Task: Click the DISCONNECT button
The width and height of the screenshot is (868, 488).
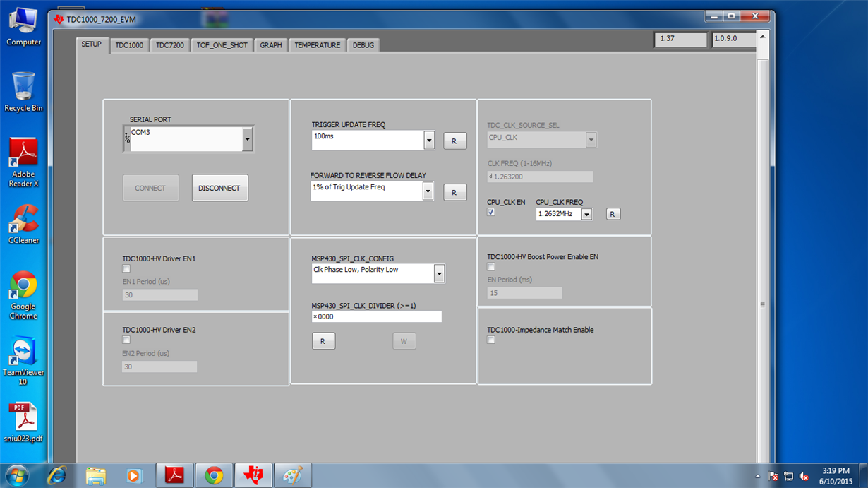Action: pyautogui.click(x=219, y=188)
